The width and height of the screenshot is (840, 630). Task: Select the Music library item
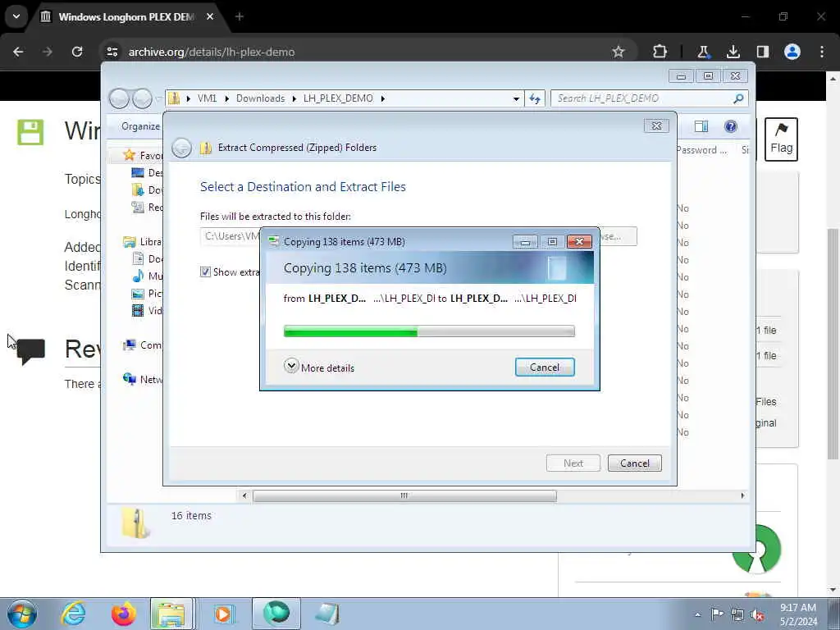148,276
